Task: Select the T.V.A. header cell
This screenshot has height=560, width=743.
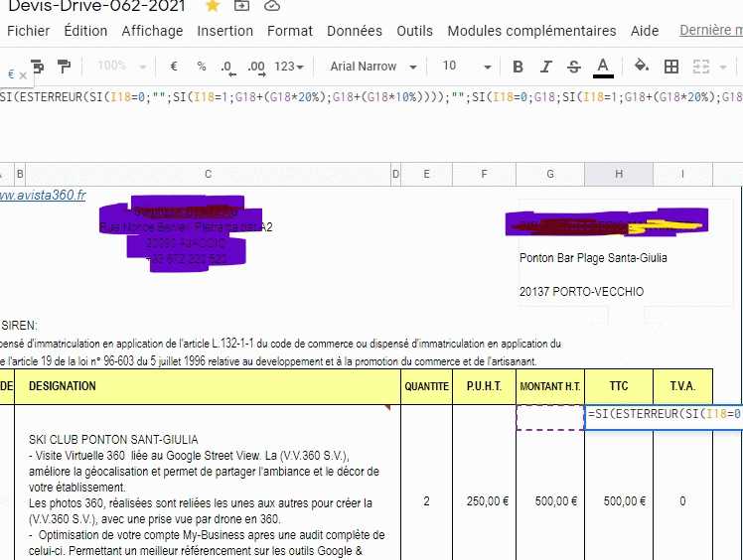Action: [682, 386]
